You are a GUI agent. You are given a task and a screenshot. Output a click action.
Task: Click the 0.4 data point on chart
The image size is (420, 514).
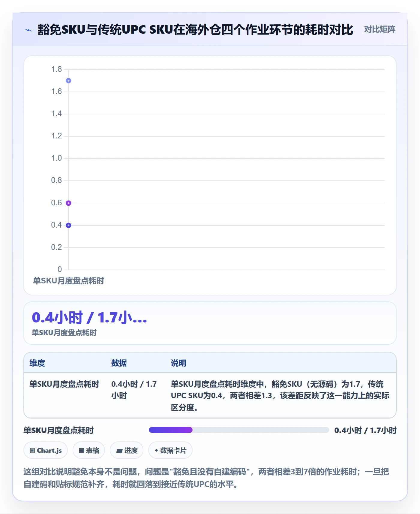tap(68, 225)
